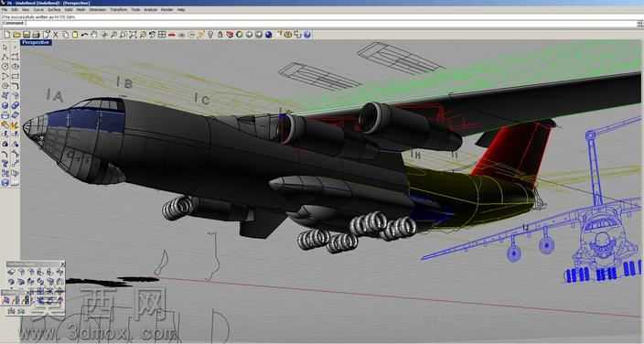Viewport: 644px width, 344px height.
Task: Select the Ellipse tool in left toolbar
Action: click(x=16, y=66)
